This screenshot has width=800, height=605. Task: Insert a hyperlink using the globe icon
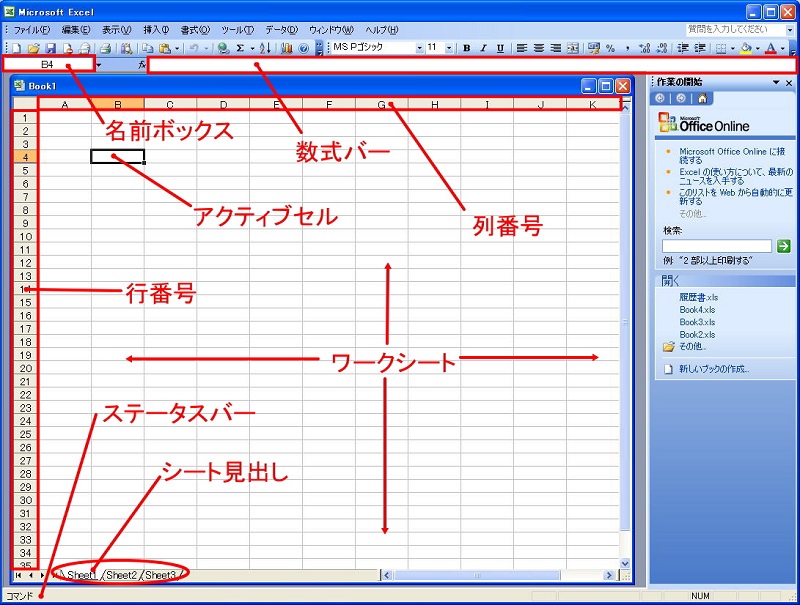(x=223, y=48)
